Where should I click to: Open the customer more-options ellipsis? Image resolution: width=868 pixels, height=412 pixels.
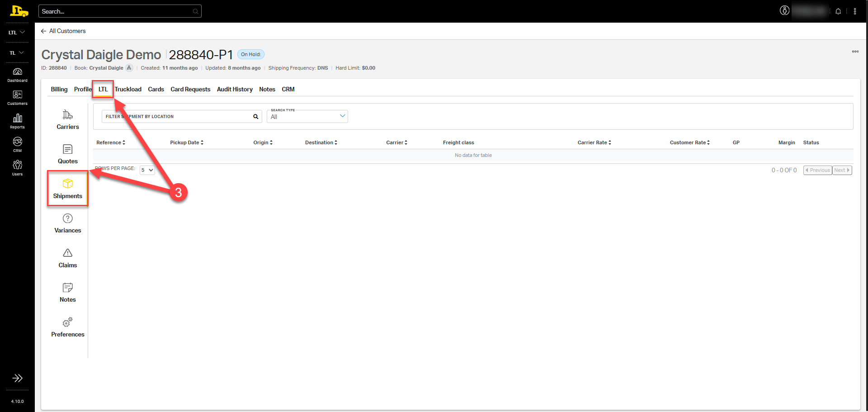pyautogui.click(x=855, y=52)
